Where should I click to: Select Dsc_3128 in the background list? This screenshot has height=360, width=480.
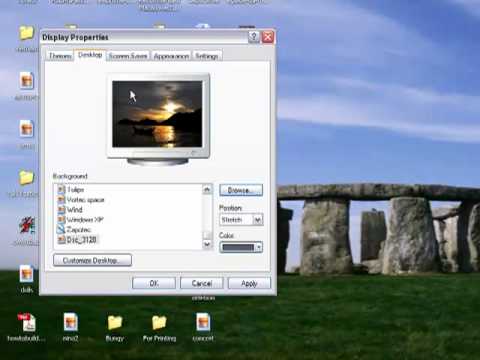point(82,240)
